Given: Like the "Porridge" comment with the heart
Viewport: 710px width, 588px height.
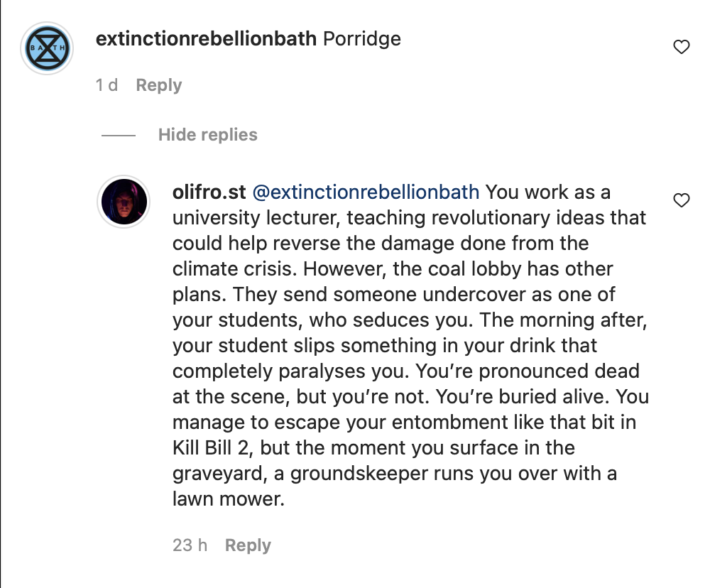Looking at the screenshot, I should click(681, 48).
